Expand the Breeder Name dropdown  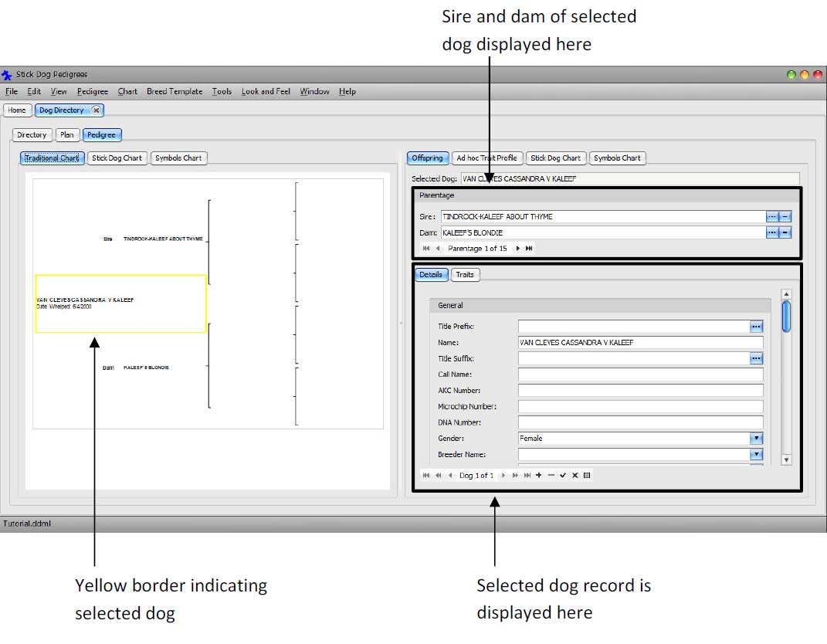pos(756,454)
